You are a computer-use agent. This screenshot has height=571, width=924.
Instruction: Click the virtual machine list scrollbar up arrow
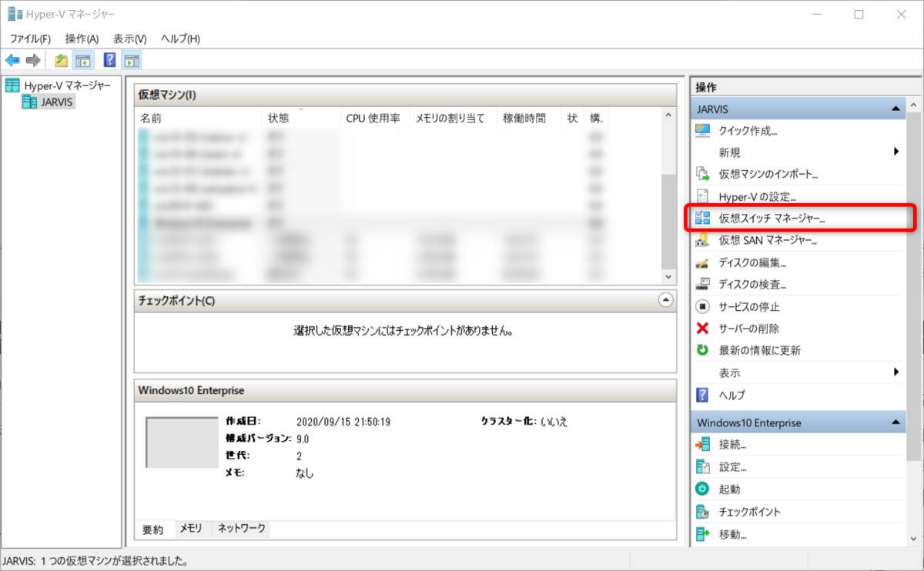pyautogui.click(x=668, y=115)
